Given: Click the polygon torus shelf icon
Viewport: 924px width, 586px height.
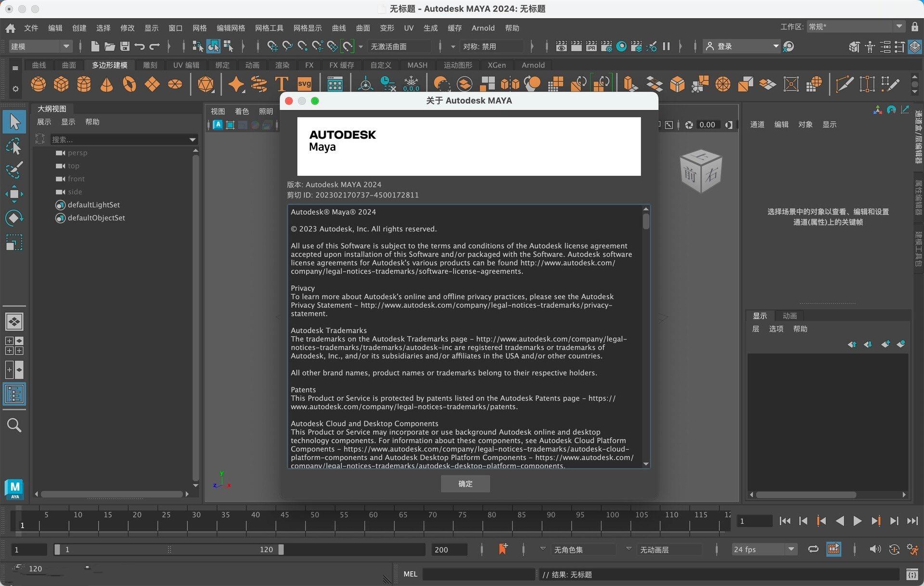Looking at the screenshot, I should (129, 84).
